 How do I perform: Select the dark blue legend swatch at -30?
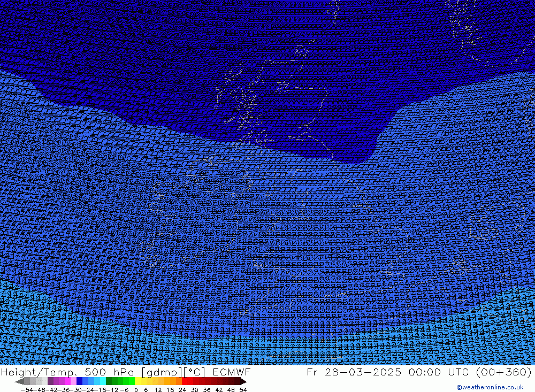point(79,381)
